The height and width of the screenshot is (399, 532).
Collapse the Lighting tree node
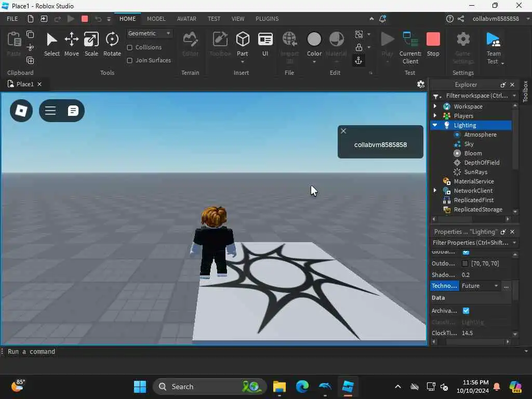click(x=435, y=125)
